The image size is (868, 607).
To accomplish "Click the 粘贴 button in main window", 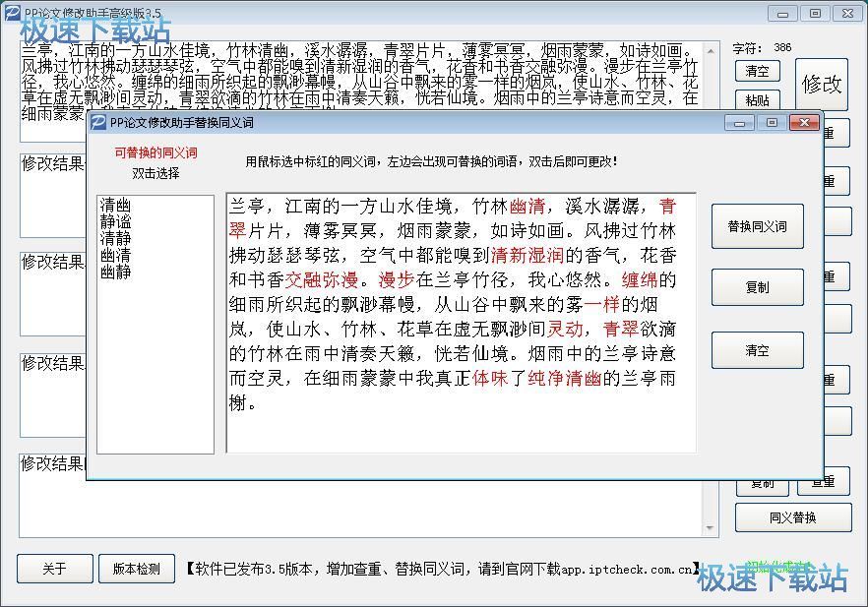I will click(x=758, y=99).
